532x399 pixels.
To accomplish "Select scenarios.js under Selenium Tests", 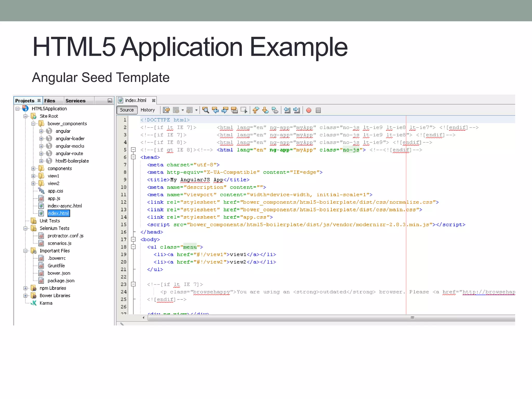I will pyautogui.click(x=59, y=243).
